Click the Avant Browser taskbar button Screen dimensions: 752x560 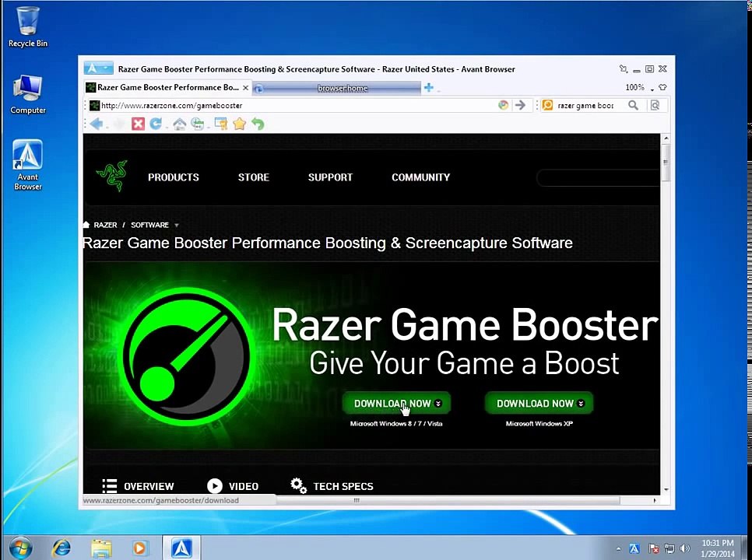coord(181,548)
